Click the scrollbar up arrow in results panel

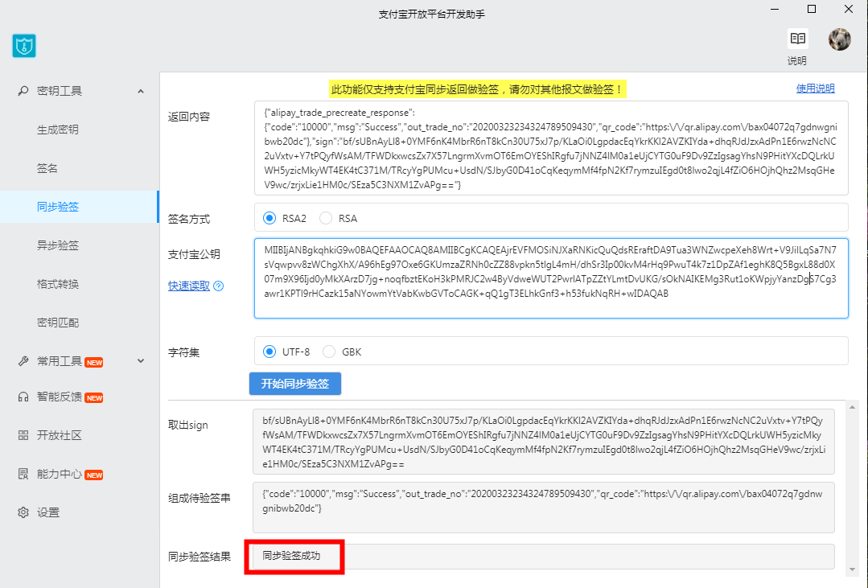tap(853, 408)
